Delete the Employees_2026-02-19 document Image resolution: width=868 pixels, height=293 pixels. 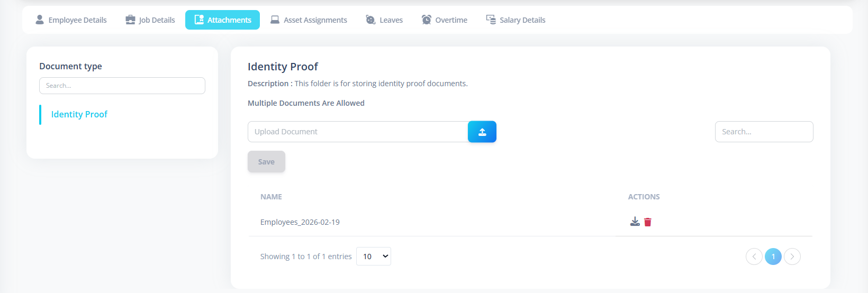click(x=648, y=222)
